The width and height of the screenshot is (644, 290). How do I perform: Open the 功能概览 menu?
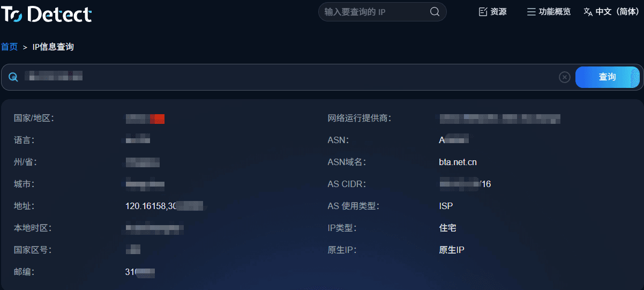click(554, 12)
